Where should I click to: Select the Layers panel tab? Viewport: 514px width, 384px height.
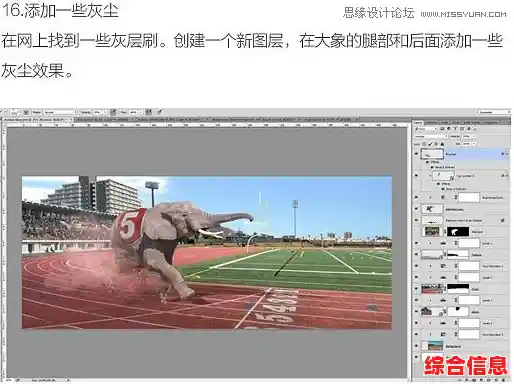pyautogui.click(x=418, y=122)
